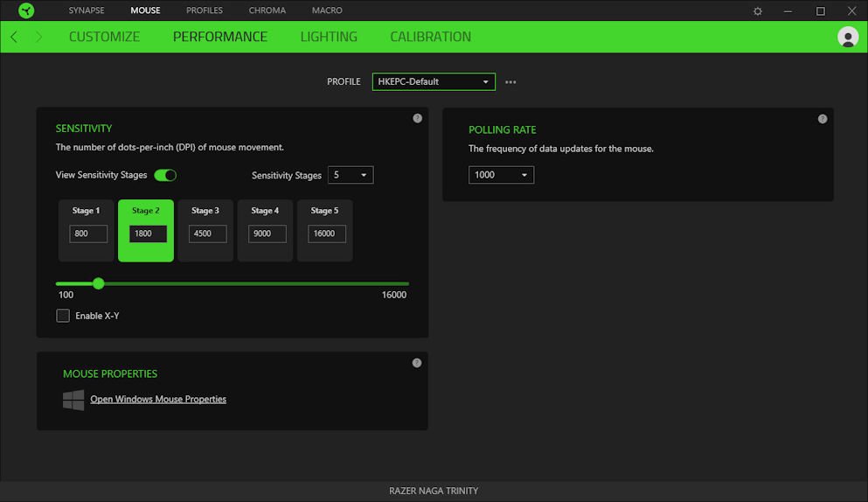This screenshot has width=868, height=502.
Task: Click the Stage 3 DPI field 4500
Action: pos(207,234)
